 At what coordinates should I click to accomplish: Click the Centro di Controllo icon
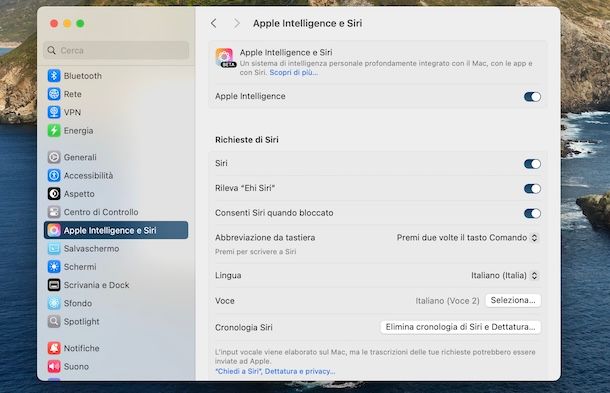point(54,212)
